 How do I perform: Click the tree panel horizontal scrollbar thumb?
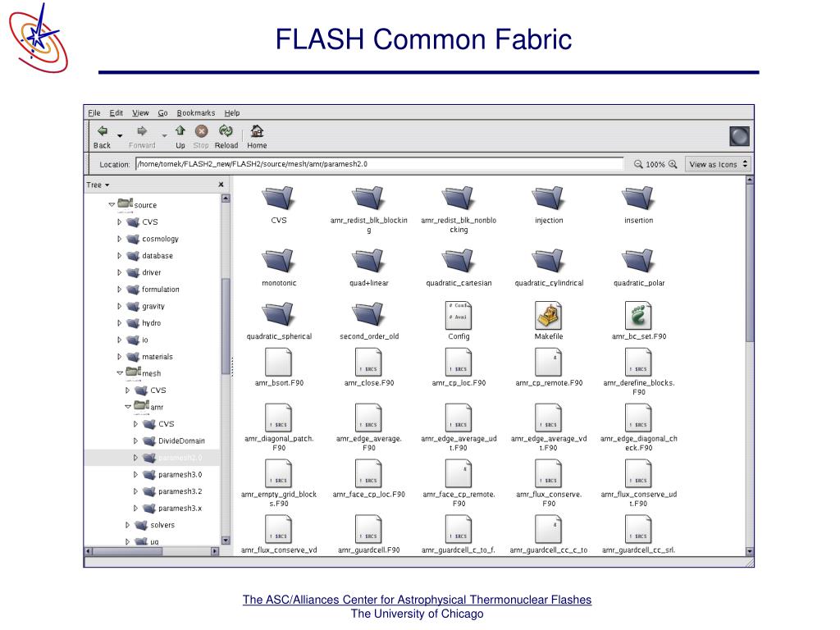(127, 550)
